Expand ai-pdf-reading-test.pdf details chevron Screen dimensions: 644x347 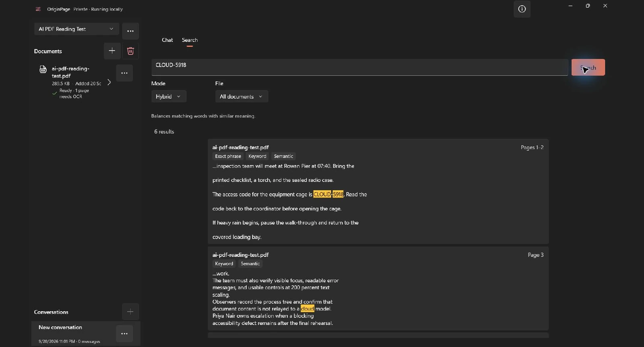tap(109, 82)
